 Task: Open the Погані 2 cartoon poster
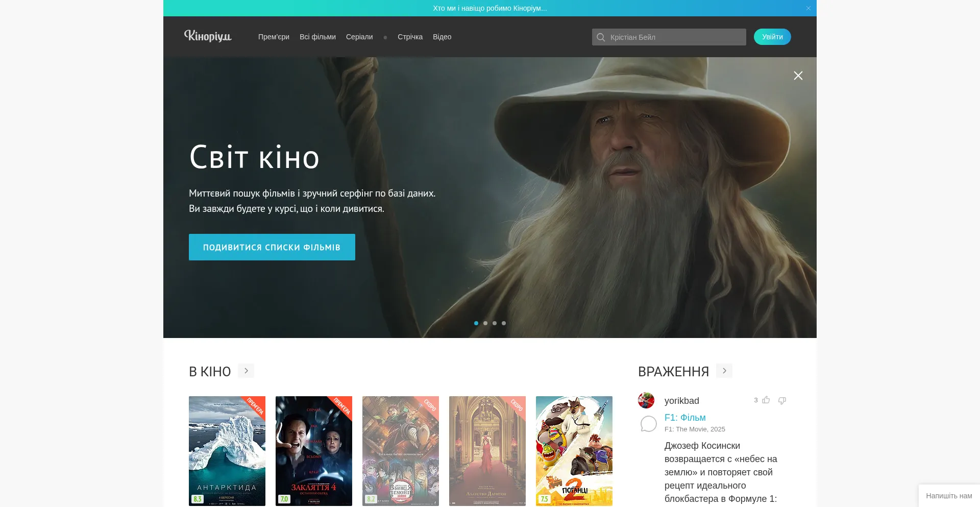574,451
